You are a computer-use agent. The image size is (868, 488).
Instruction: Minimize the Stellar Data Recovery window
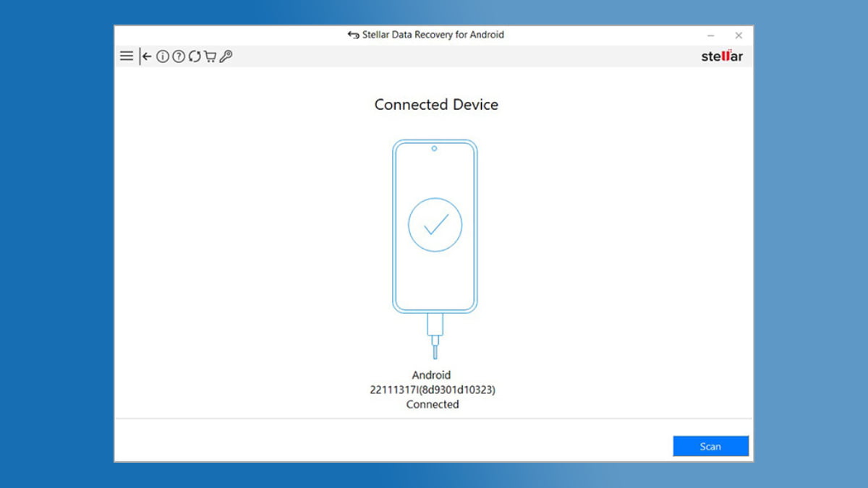[711, 35]
